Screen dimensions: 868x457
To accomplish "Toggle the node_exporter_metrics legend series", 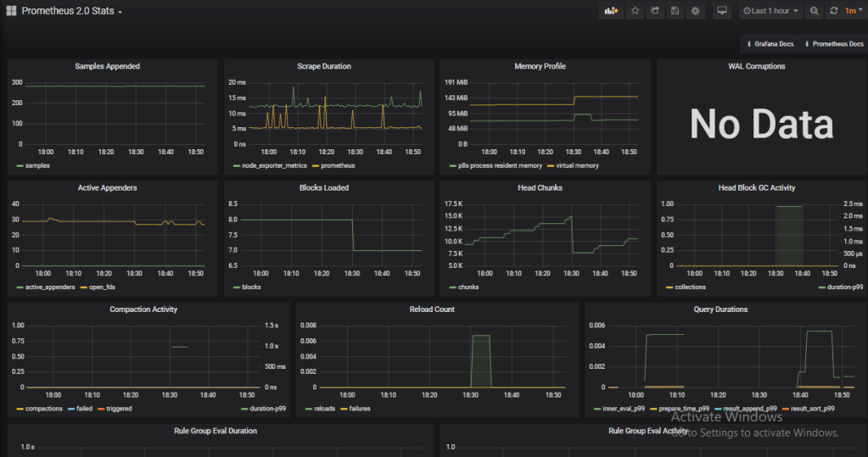I will [x=271, y=165].
